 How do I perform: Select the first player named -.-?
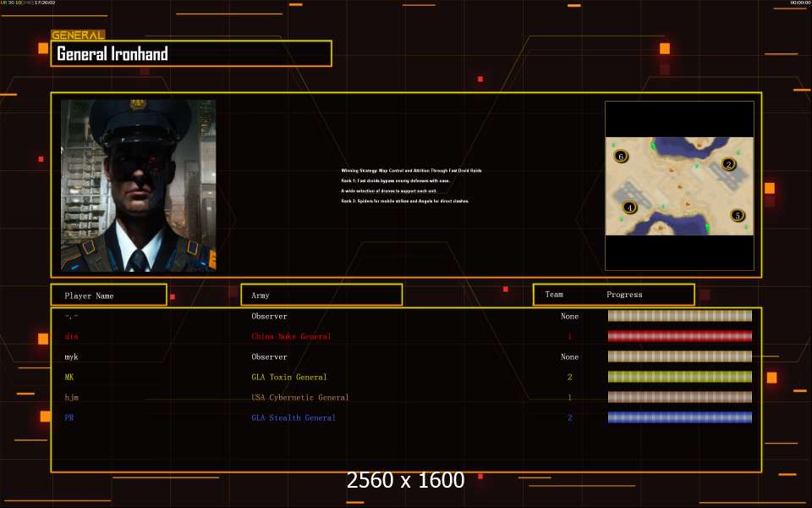(71, 316)
